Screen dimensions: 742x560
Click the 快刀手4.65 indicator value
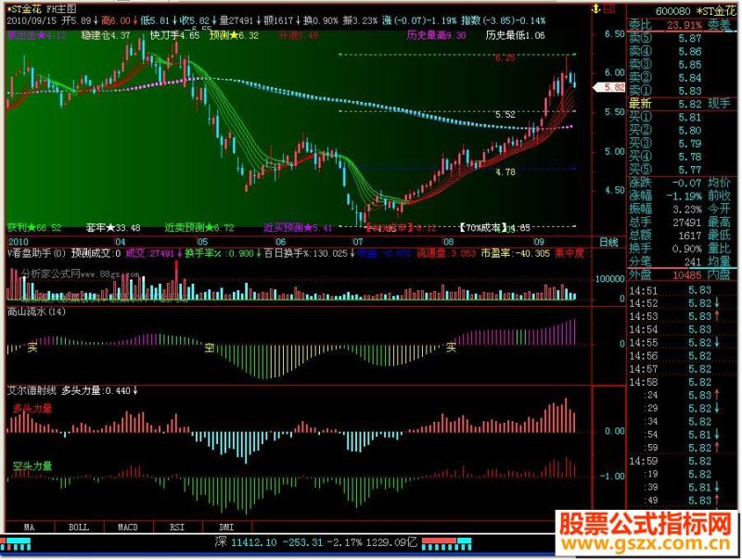(x=174, y=35)
